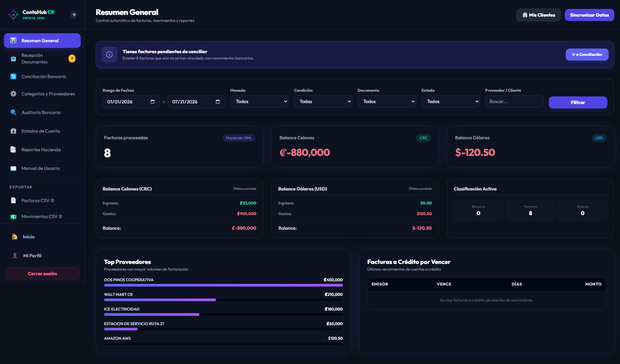620x364 pixels.
Task: Click AMAZON AWS provider name
Action: point(117,338)
